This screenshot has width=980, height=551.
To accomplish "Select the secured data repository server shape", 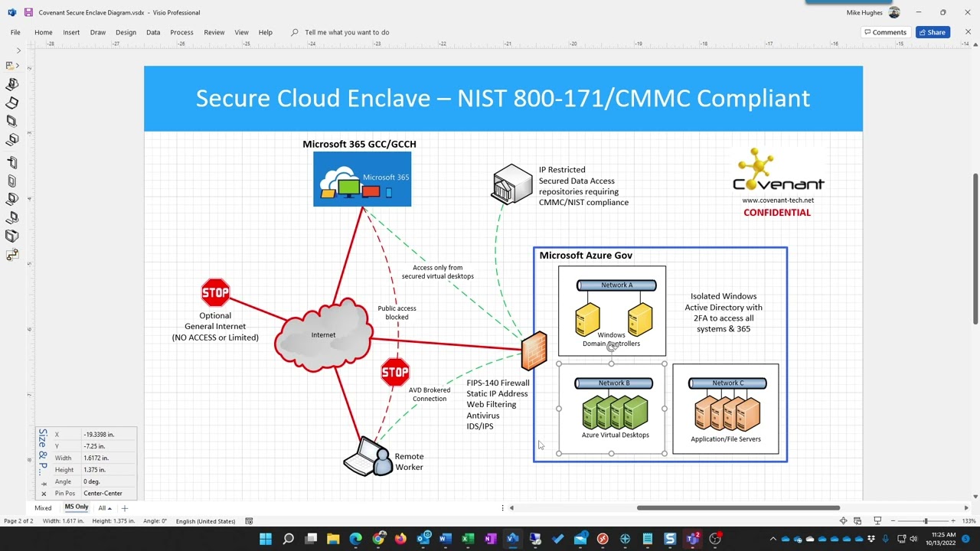I will [511, 184].
